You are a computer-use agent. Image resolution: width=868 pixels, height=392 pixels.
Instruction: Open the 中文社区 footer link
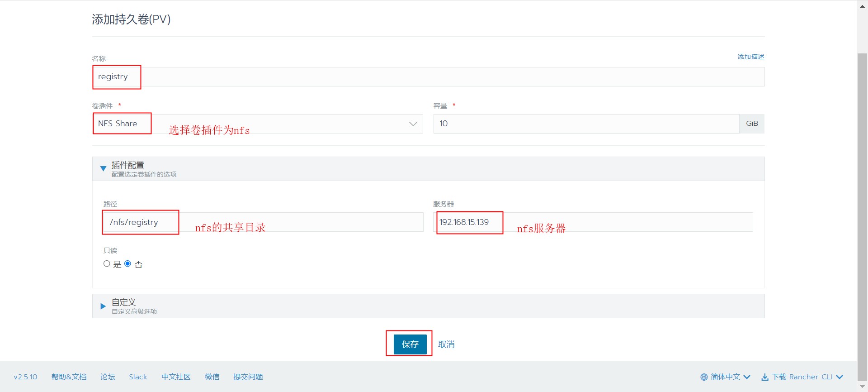pyautogui.click(x=176, y=377)
